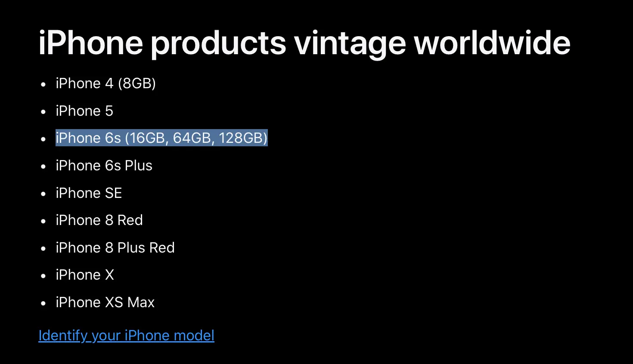The image size is (633, 364).
Task: Select the iPhone 5 list item
Action: pyautogui.click(x=84, y=111)
